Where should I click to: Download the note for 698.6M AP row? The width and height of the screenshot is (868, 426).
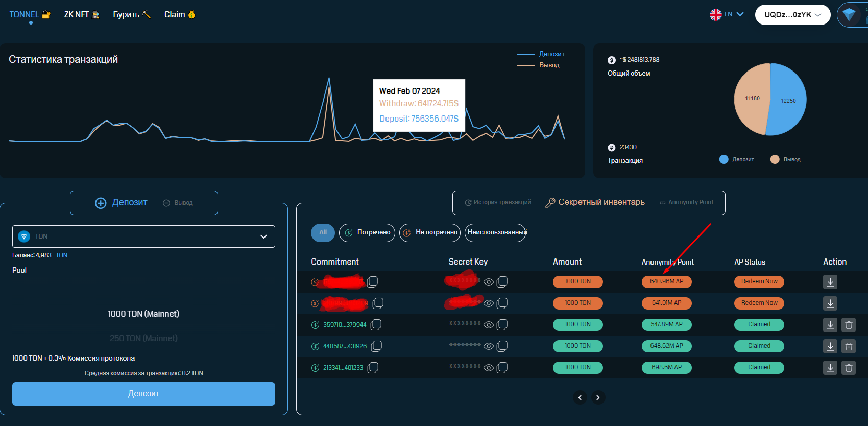830,368
